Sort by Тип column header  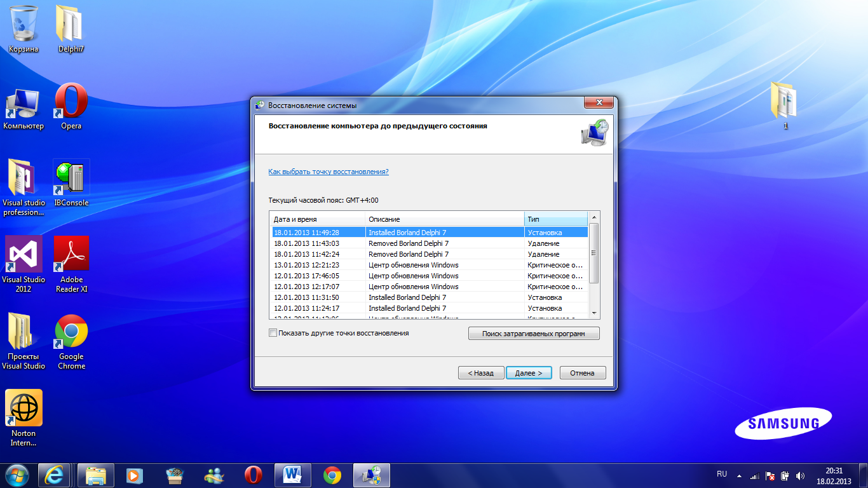point(556,219)
